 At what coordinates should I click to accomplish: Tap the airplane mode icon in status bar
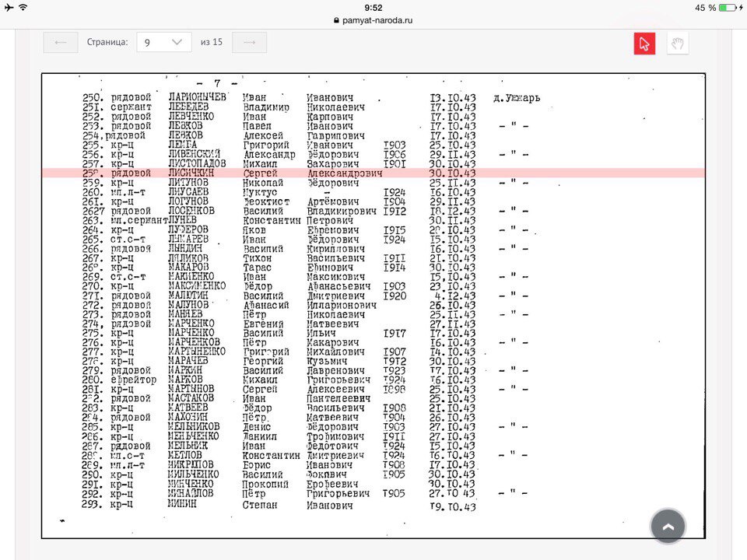coord(9,7)
